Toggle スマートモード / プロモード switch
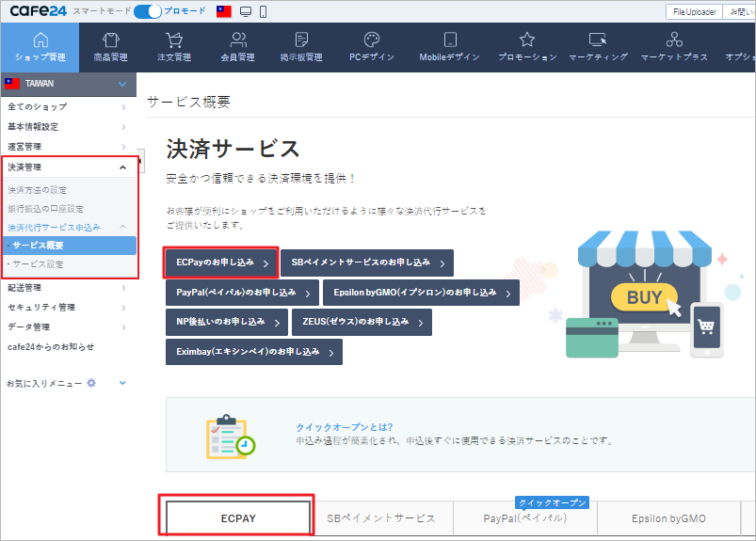Screen dimensions: 756x541 (147, 11)
